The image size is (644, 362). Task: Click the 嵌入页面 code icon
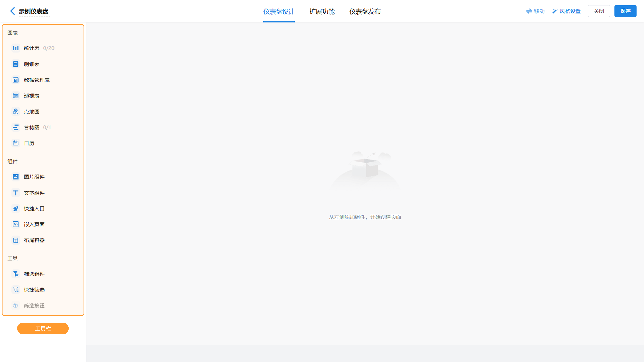(15, 224)
